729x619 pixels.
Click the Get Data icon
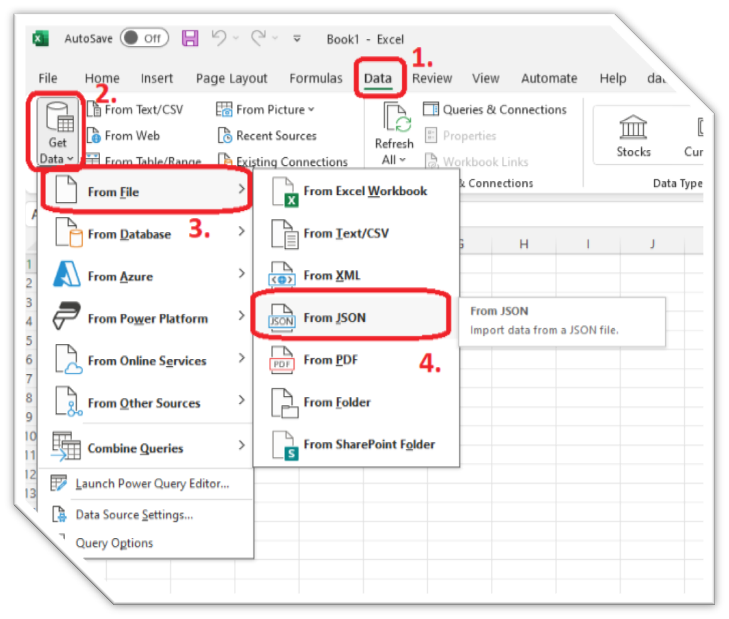point(57,120)
